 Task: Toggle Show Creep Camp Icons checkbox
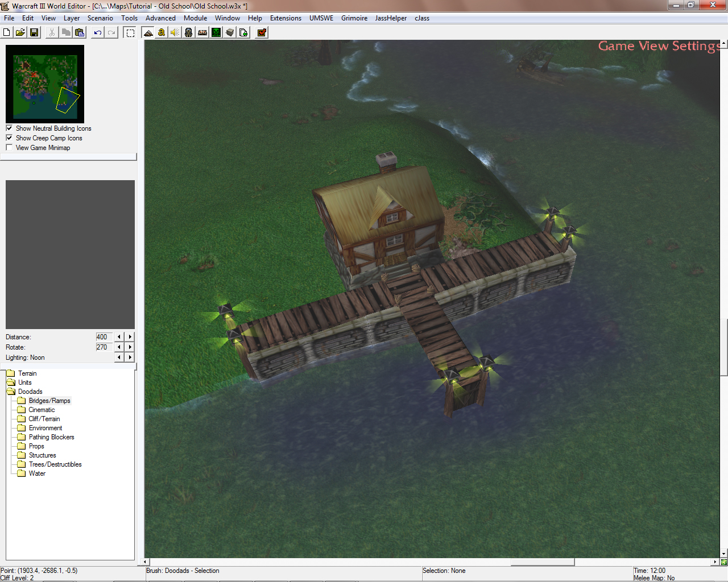pos(9,138)
